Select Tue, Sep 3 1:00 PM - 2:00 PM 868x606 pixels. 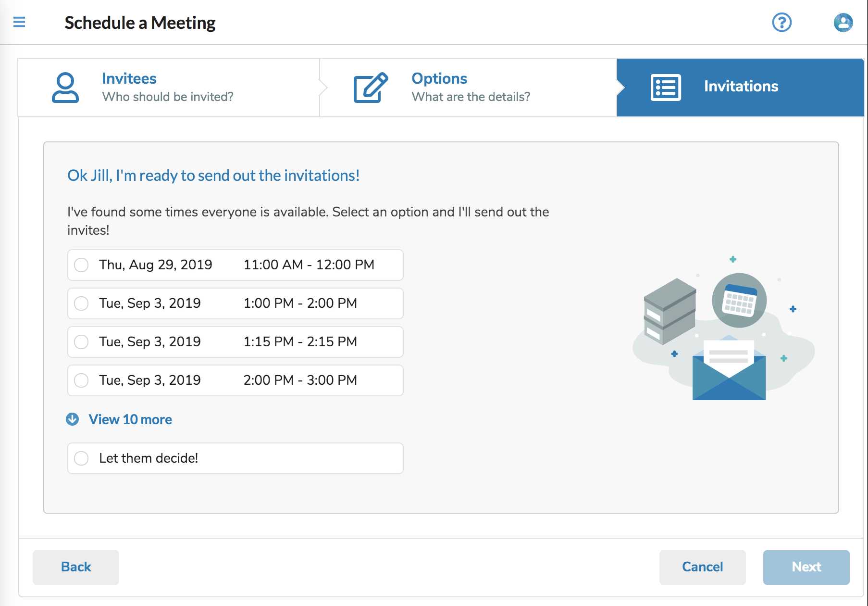point(81,303)
